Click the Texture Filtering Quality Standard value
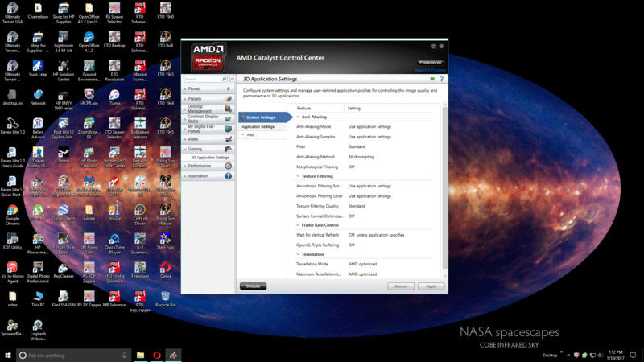The height and width of the screenshot is (362, 644). click(x=357, y=206)
